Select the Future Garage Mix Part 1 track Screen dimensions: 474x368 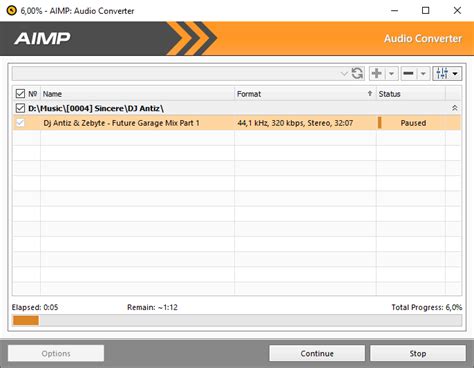(x=122, y=123)
